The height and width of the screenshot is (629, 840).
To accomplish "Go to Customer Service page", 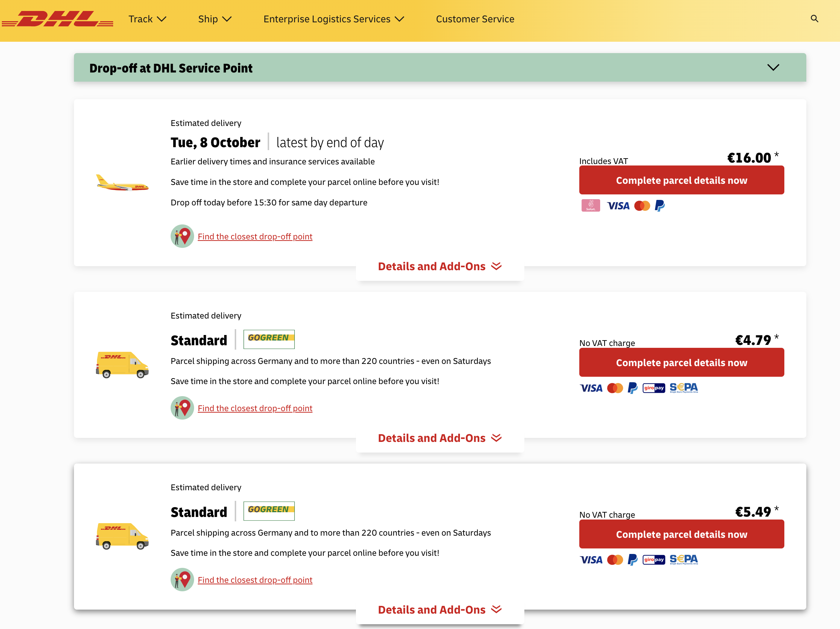I will point(475,19).
